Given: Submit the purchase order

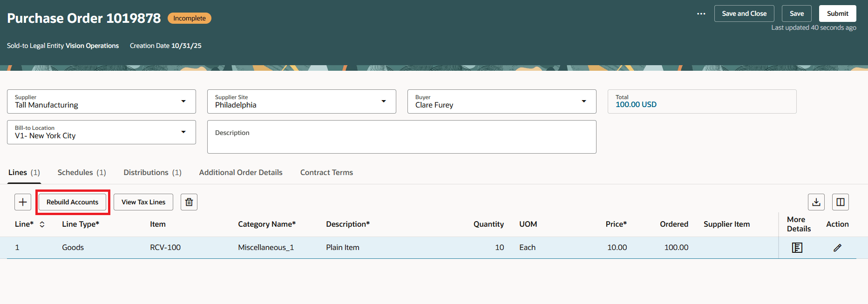Looking at the screenshot, I should click(838, 14).
